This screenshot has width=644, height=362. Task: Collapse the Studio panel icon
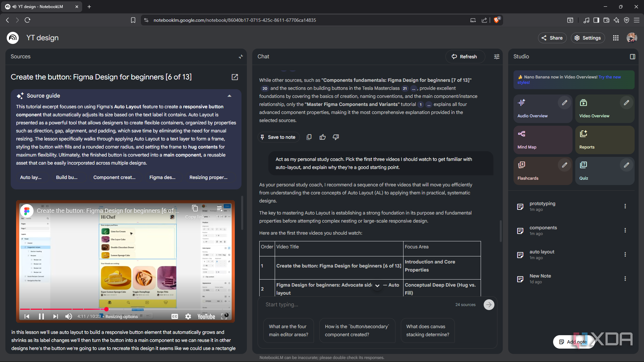point(633,57)
